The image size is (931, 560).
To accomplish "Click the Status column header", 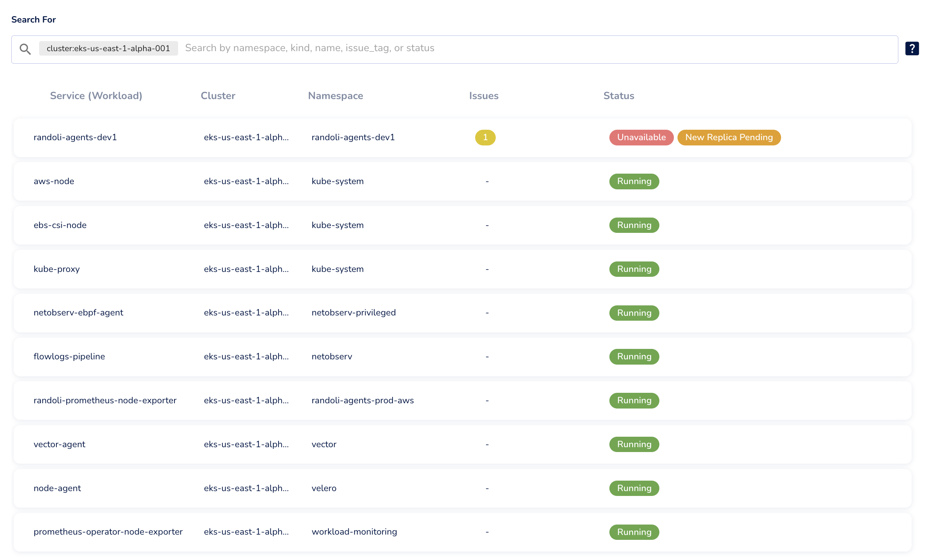I will tap(619, 96).
